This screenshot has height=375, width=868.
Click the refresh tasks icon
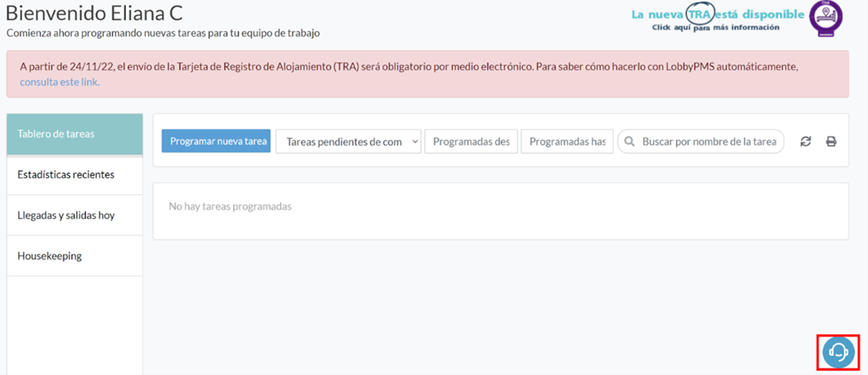click(x=805, y=141)
